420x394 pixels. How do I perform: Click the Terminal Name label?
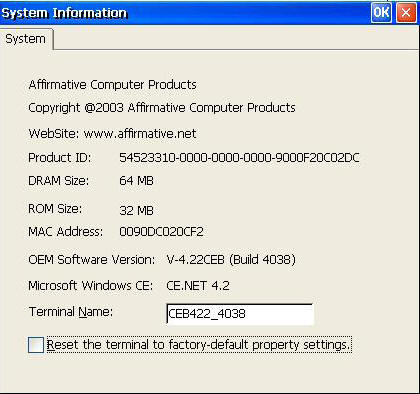pyautogui.click(x=71, y=312)
